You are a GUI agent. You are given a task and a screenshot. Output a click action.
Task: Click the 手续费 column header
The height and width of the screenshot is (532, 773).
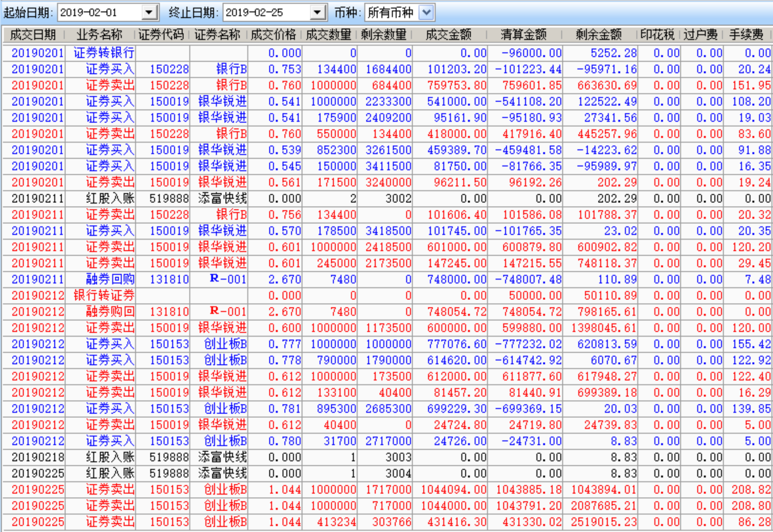[748, 35]
